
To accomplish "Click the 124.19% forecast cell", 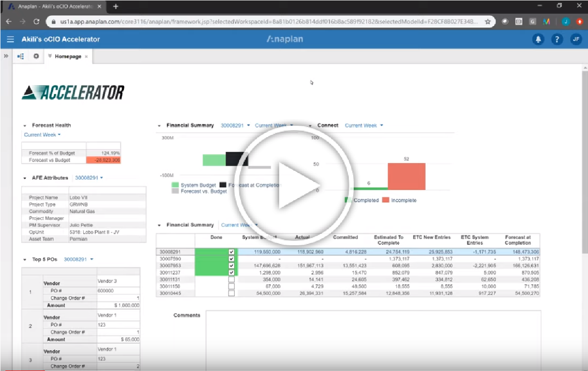I will 103,153.
